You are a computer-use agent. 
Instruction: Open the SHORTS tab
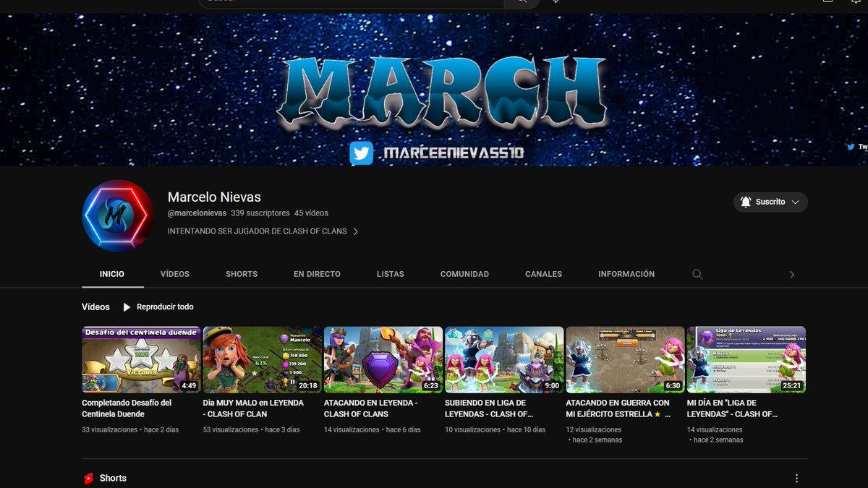(x=242, y=274)
